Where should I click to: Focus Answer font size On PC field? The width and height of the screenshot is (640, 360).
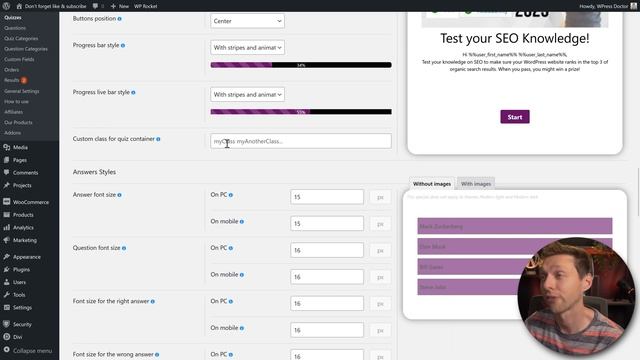pyautogui.click(x=327, y=197)
